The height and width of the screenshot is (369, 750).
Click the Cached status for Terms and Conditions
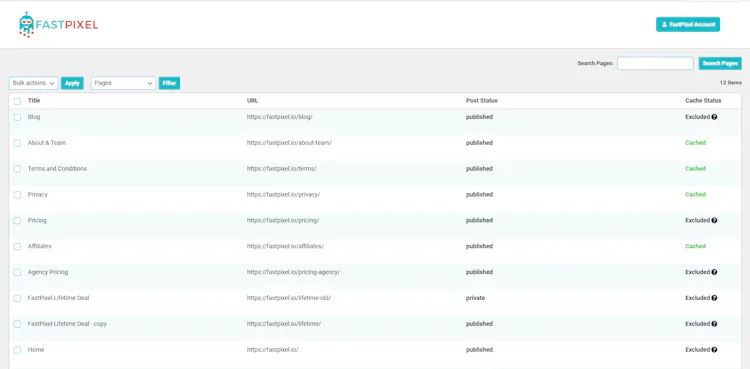(695, 168)
